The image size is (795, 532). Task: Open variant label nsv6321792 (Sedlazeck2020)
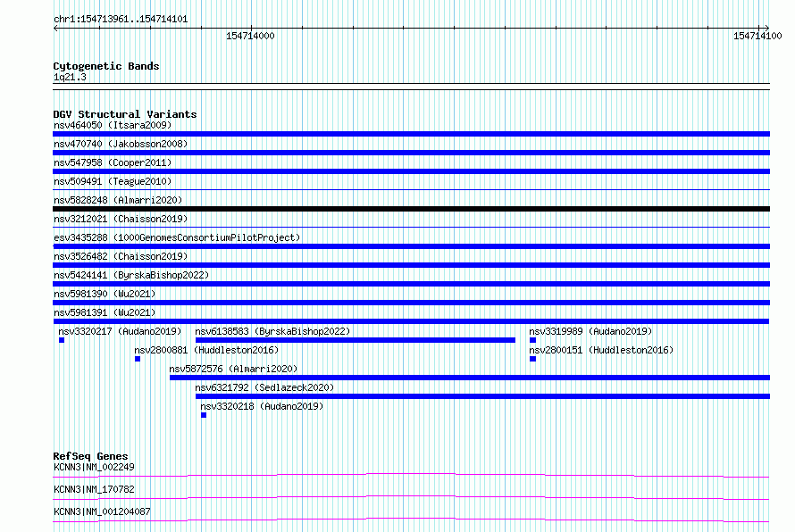tap(264, 387)
